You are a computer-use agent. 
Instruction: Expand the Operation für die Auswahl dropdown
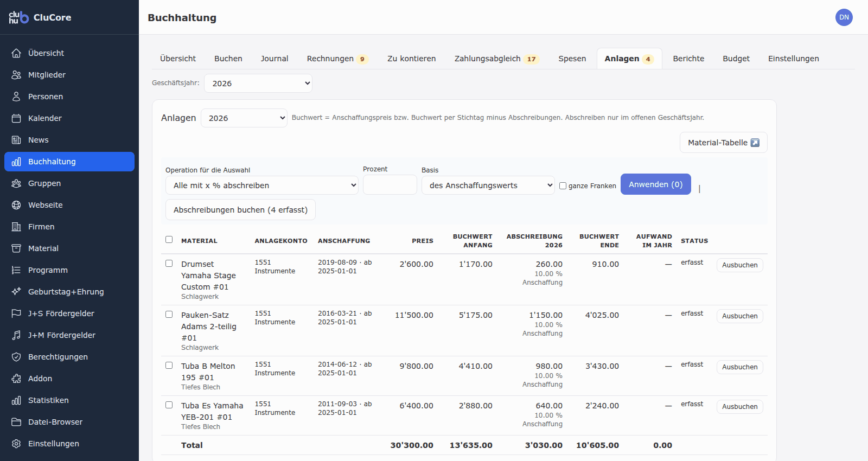(x=262, y=185)
